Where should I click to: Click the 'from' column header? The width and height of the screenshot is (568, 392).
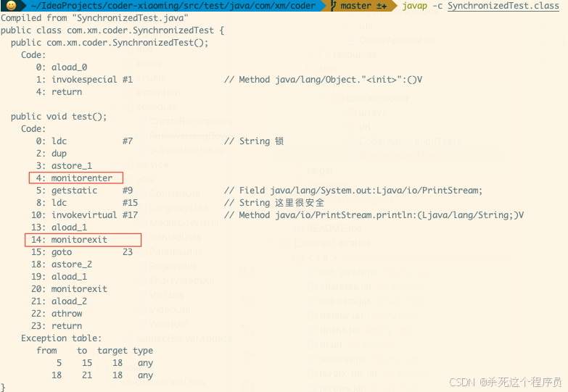tap(46, 351)
